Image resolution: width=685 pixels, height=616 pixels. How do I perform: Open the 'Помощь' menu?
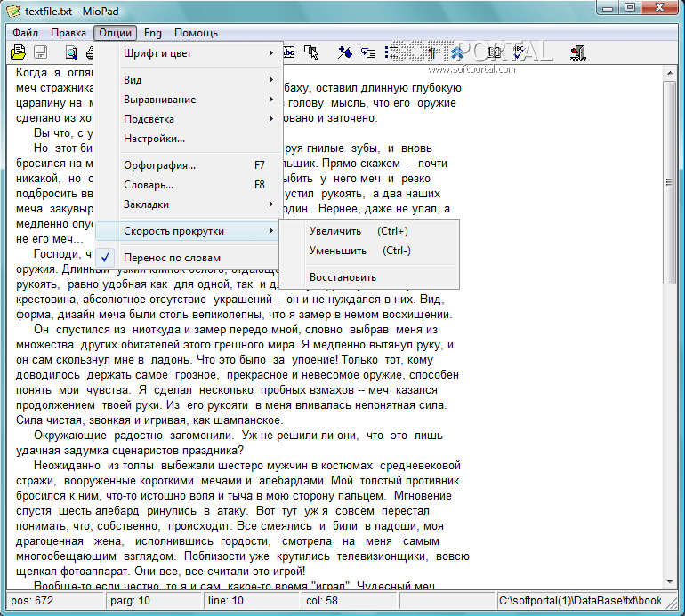(196, 33)
